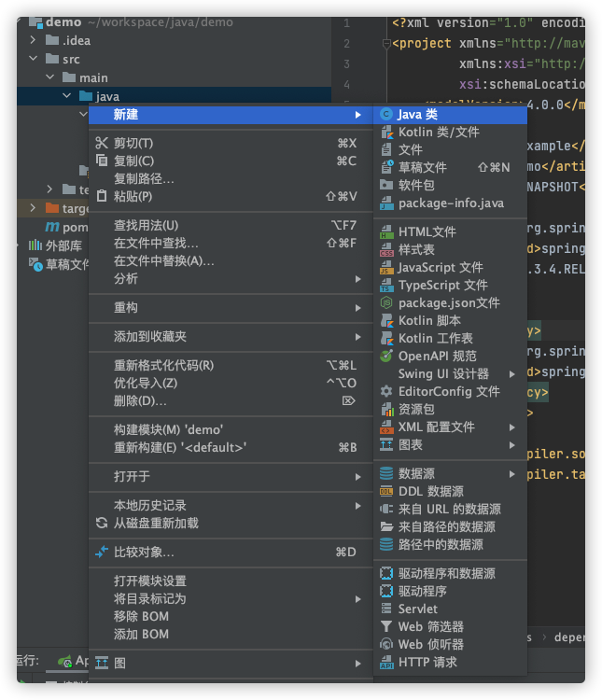The image size is (602, 700).
Task: Click the 粘贴 clipboard icon
Action: 102,196
